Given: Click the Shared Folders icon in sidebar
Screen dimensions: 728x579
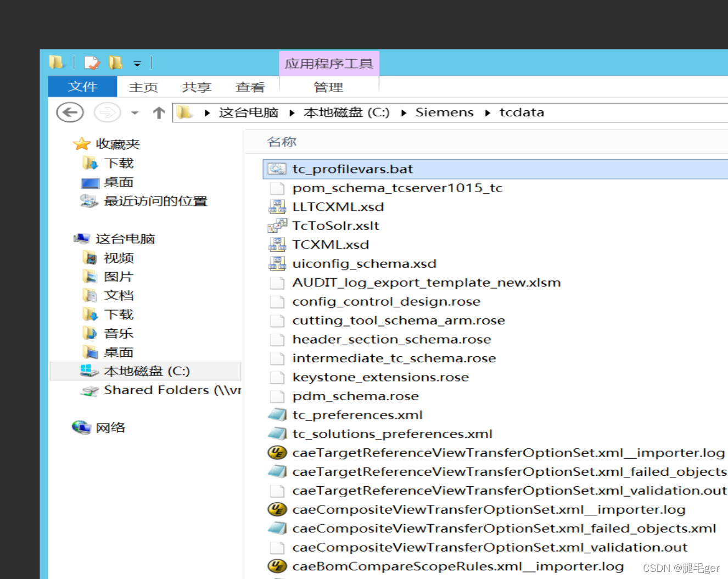Looking at the screenshot, I should (89, 390).
